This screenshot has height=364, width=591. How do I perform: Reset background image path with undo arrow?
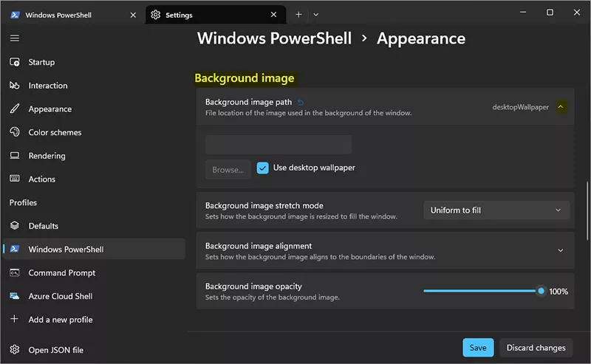point(301,102)
